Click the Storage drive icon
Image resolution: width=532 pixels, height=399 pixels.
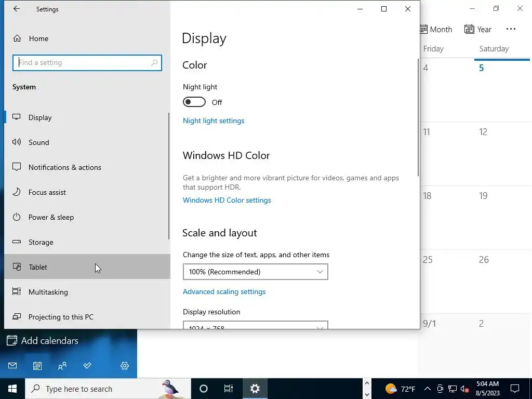[17, 242]
